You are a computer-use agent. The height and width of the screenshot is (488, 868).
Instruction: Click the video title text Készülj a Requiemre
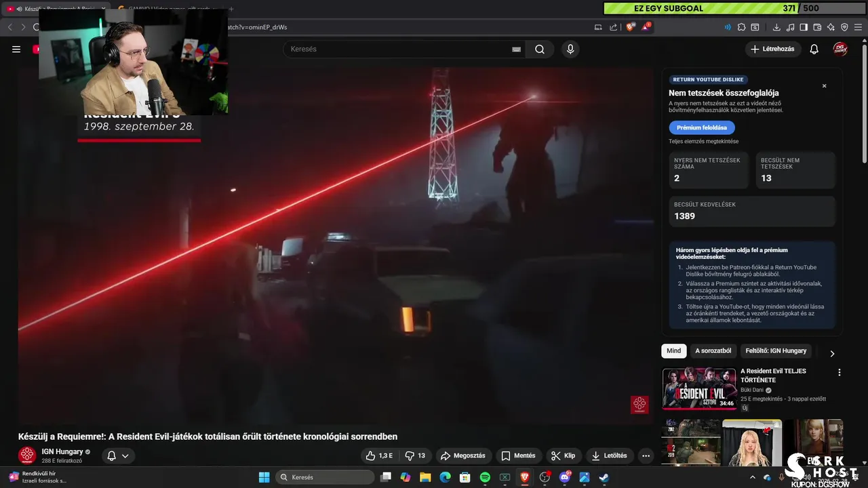[x=208, y=436]
